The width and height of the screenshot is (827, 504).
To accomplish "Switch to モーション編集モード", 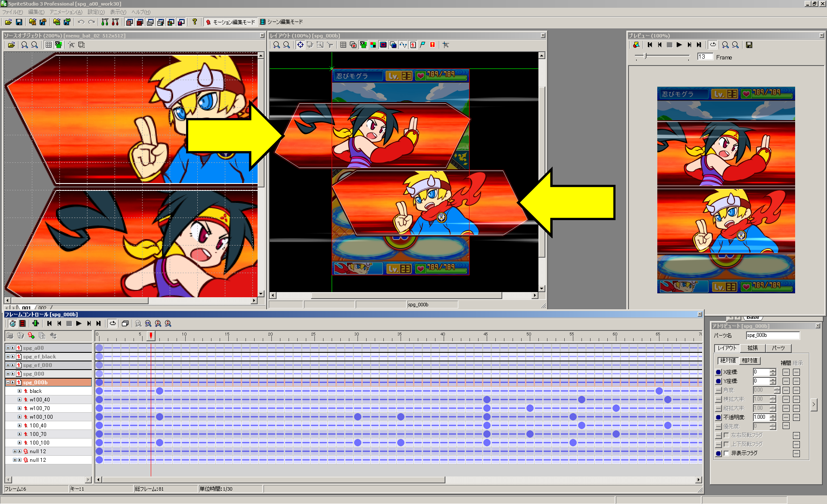I will click(230, 22).
